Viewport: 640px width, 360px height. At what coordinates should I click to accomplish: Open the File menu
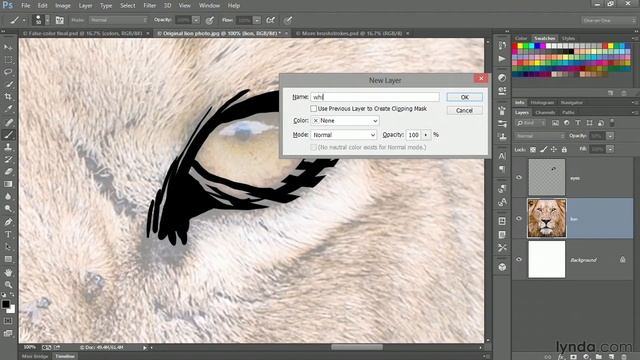coord(26,6)
